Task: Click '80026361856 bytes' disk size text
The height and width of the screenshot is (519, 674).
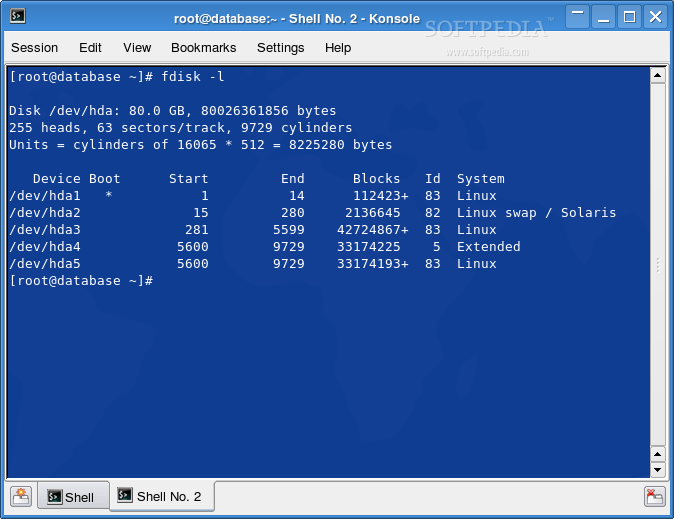Action: click(x=268, y=111)
